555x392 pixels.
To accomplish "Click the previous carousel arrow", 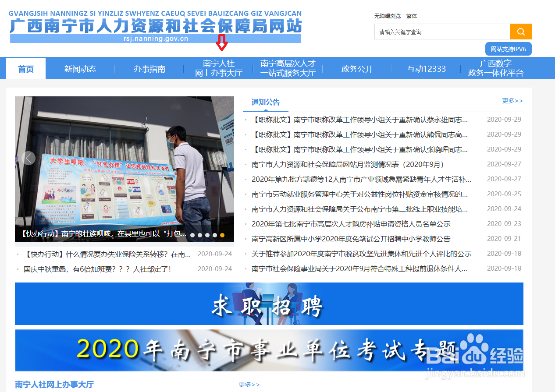I will pos(28,158).
